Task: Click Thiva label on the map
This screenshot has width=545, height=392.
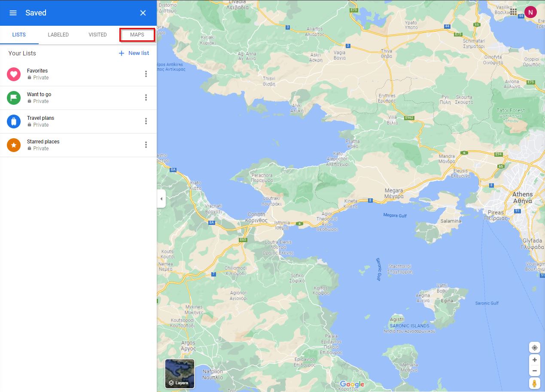Action: click(x=386, y=53)
